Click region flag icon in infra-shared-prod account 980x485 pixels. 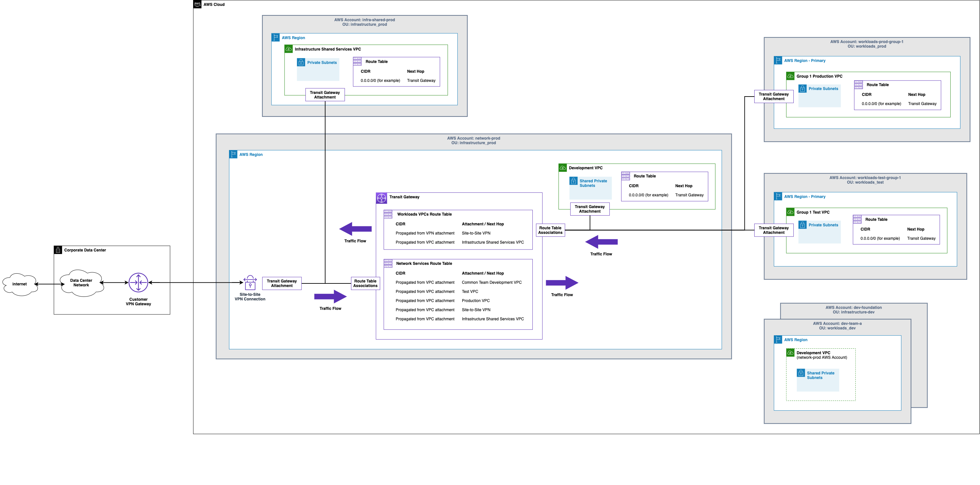point(275,37)
